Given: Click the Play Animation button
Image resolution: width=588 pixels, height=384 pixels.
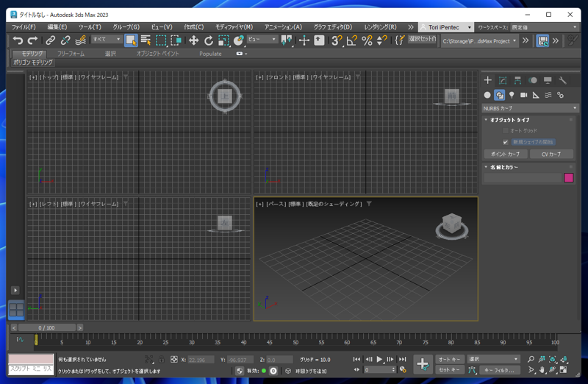Looking at the screenshot, I should tap(379, 359).
